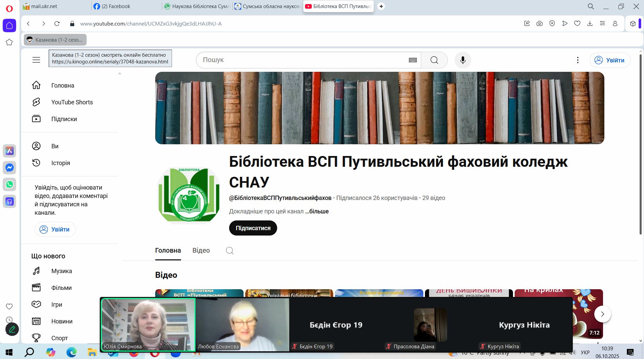Search within channel using the magnifier icon
Viewport: 644px width, 359px height.
coord(230,251)
